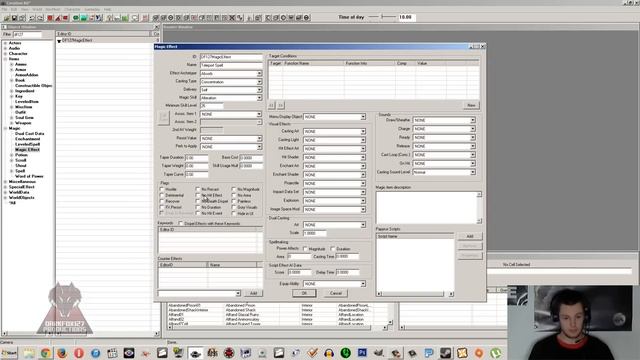Select Magic Effect in object tree
The height and width of the screenshot is (360, 640).
coord(27,150)
